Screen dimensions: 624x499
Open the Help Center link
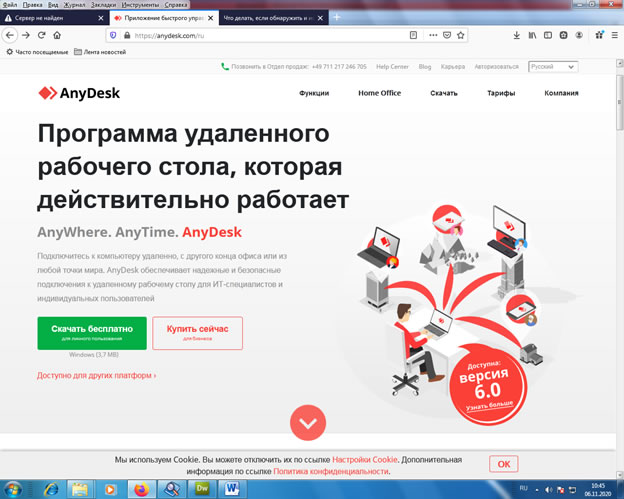392,67
